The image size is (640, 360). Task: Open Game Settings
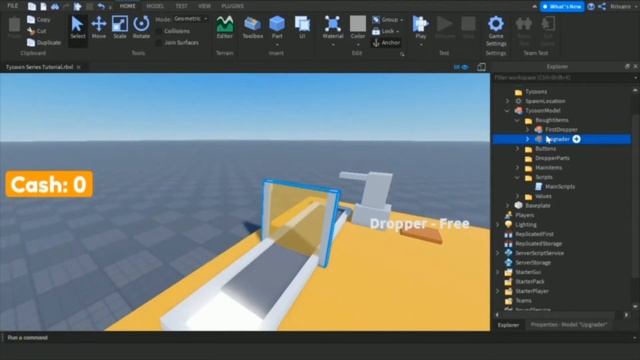tap(496, 31)
